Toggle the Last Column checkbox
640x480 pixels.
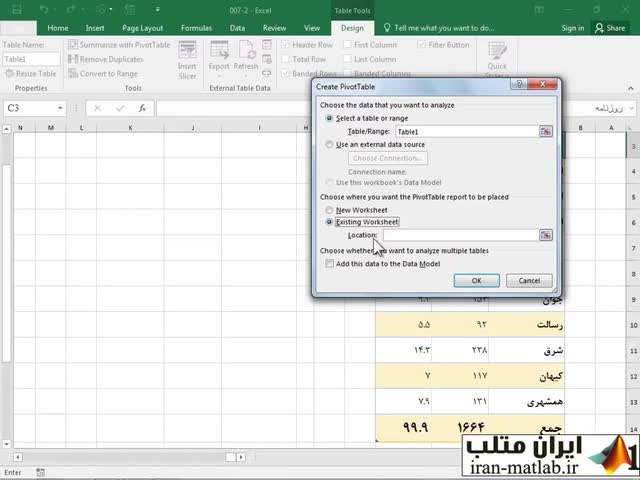[x=347, y=59]
